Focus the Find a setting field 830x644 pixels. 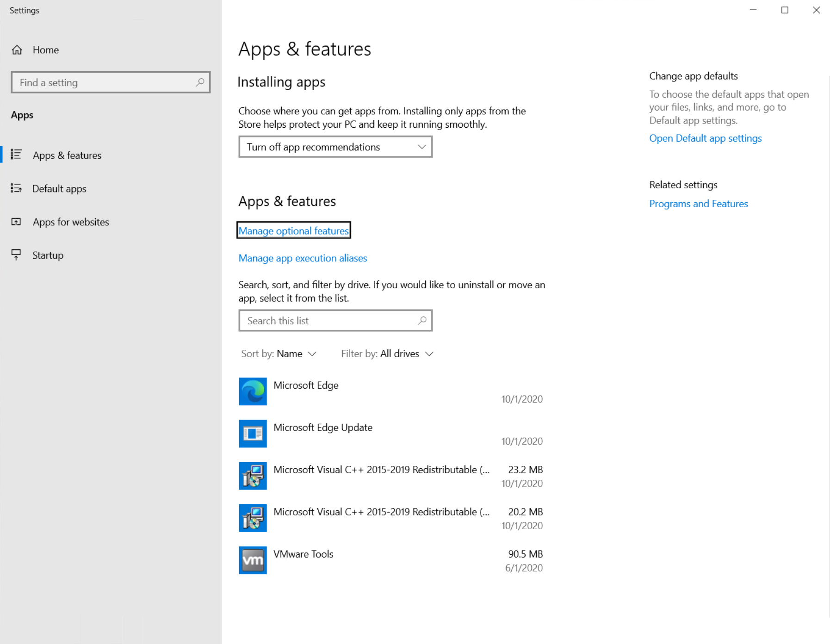click(x=111, y=82)
